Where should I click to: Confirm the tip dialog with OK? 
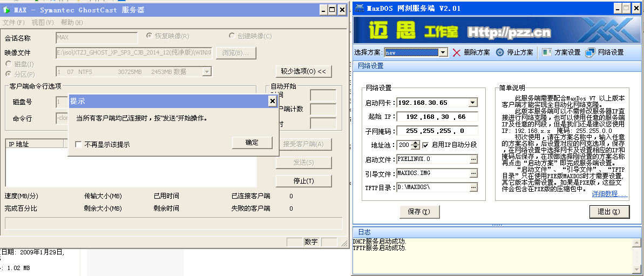pos(252,143)
